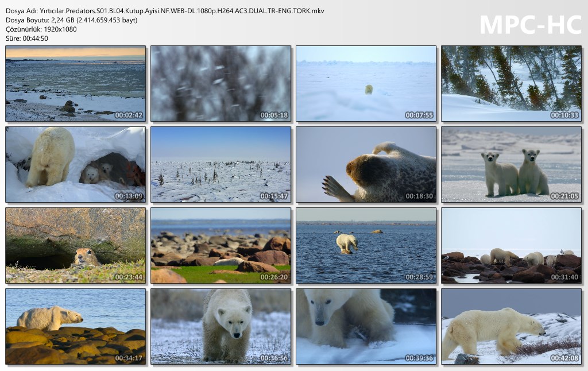Screen dimensions: 588x371
Task: Select the thumbnail at 00:02:42
Action: click(75, 84)
